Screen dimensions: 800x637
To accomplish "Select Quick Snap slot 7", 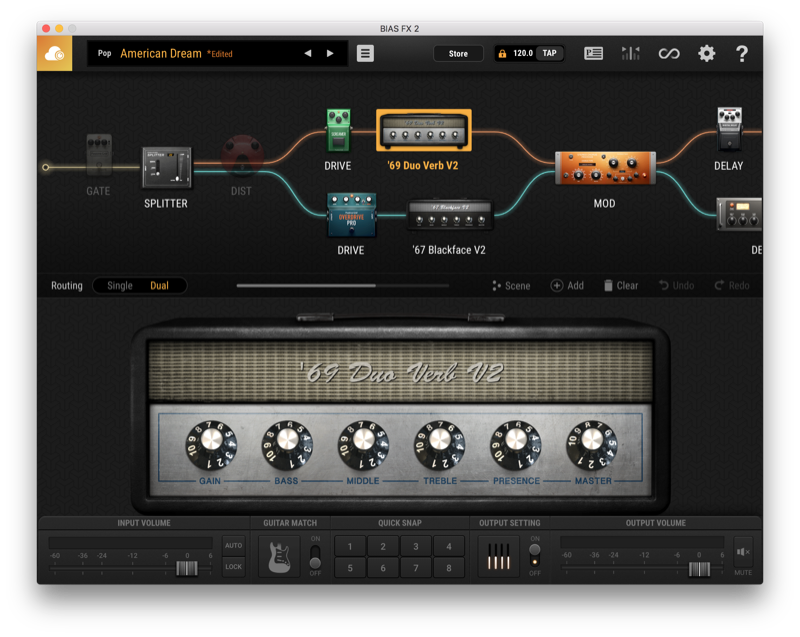I will [416, 568].
